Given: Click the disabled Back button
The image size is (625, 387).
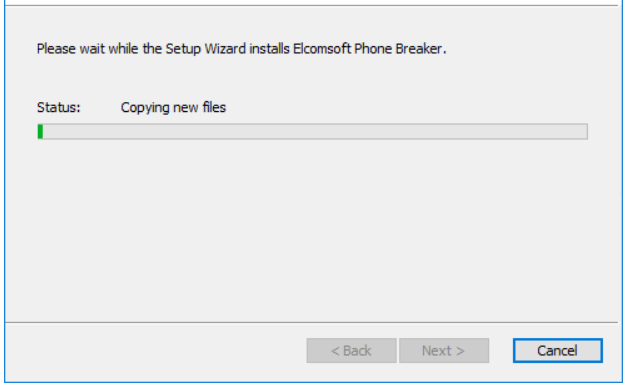Looking at the screenshot, I should tap(352, 351).
